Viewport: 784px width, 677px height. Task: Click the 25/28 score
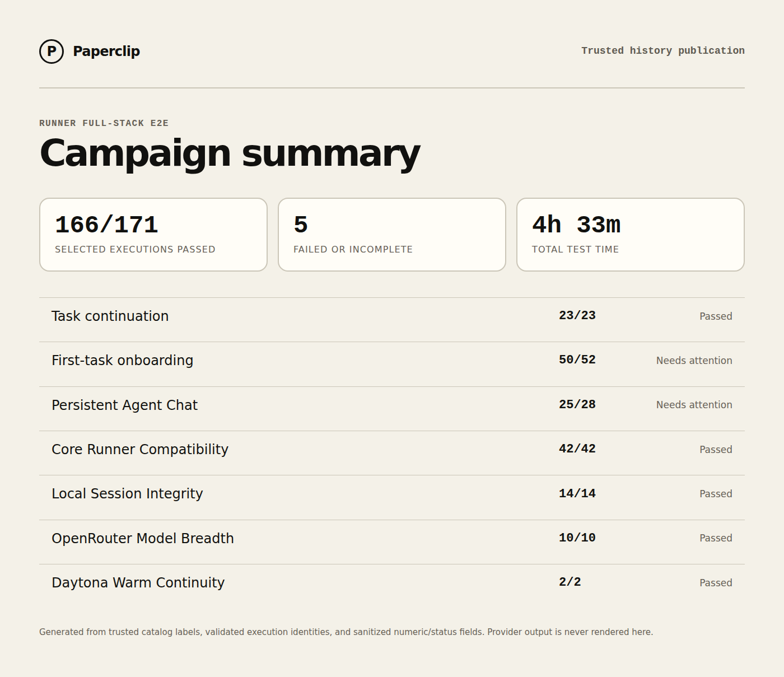pyautogui.click(x=577, y=404)
